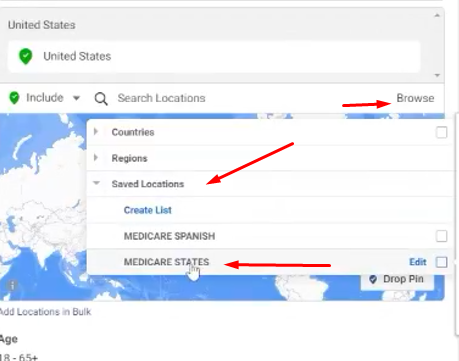
Task: Click the info icon on the map
Action: coord(13,286)
